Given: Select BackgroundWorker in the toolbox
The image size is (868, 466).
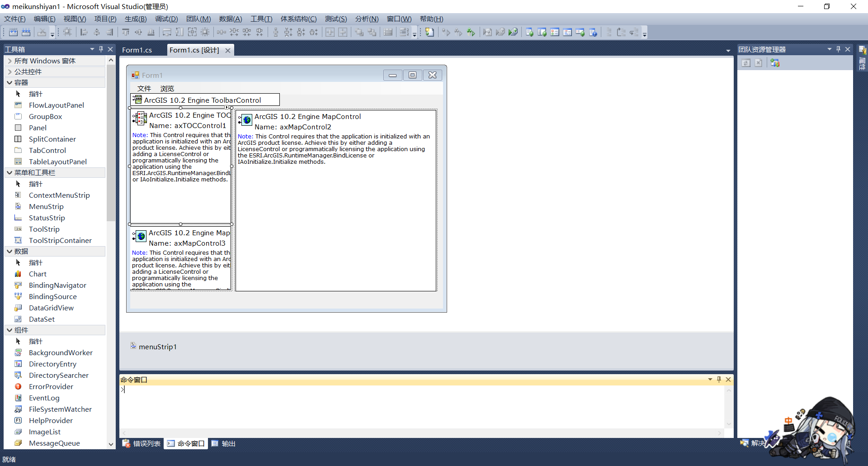Looking at the screenshot, I should 61,352.
